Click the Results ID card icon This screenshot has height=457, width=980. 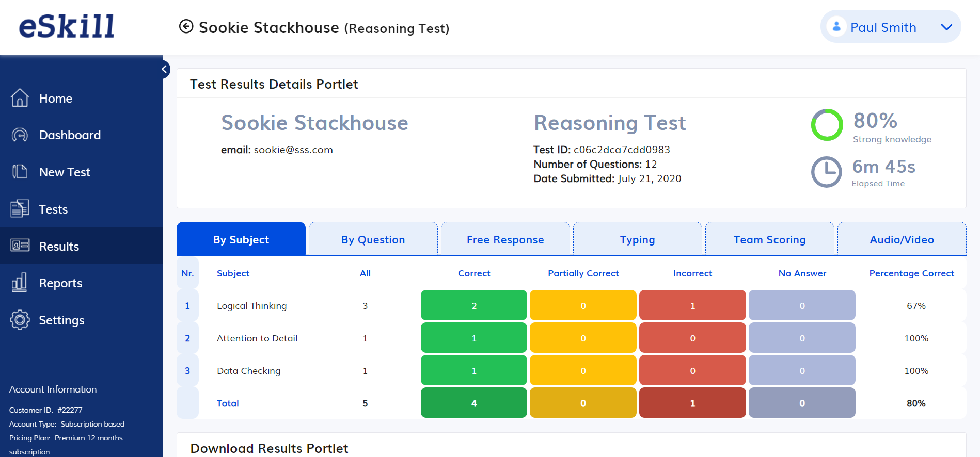[20, 246]
